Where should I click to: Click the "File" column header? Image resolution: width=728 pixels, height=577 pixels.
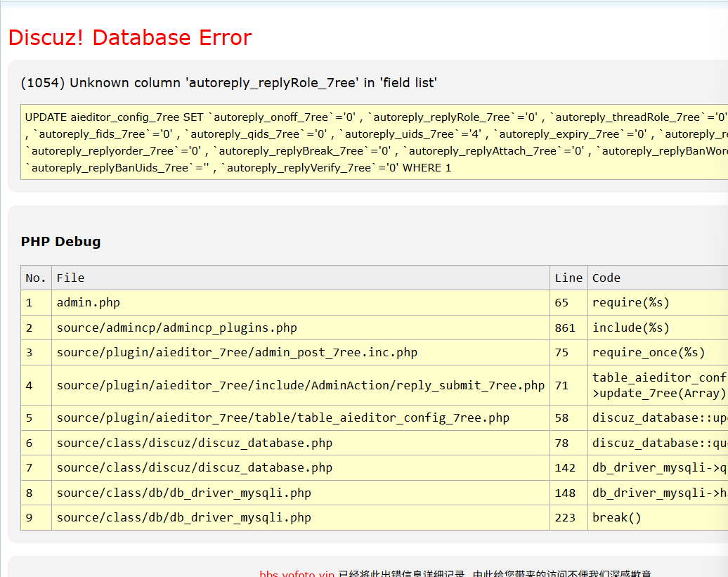(70, 278)
